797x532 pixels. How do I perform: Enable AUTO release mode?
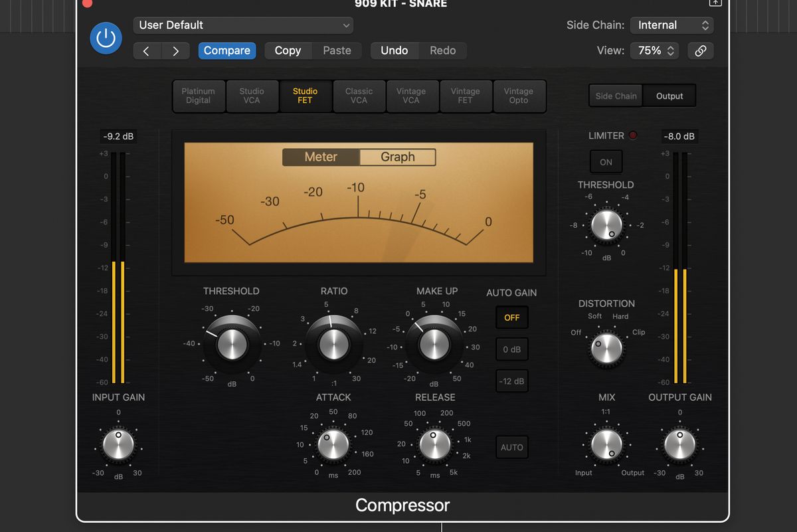click(x=511, y=447)
